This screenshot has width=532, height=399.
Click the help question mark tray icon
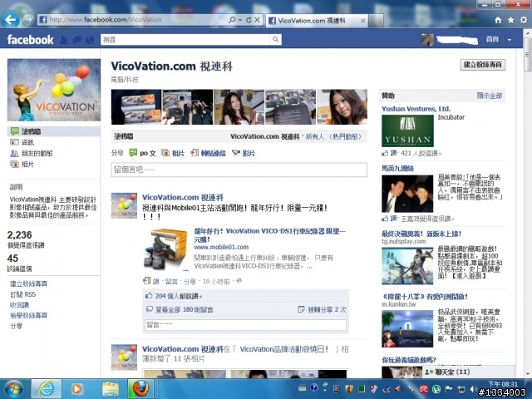314,387
